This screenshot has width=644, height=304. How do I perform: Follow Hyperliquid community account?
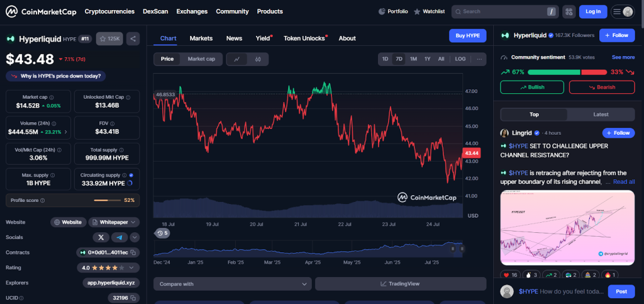point(617,35)
